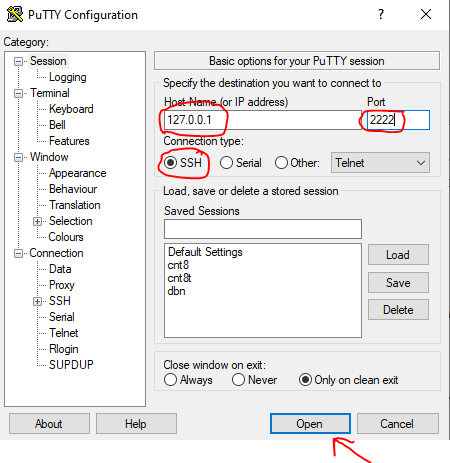The height and width of the screenshot is (463, 450).
Task: Open the Features category
Action: coord(69,141)
